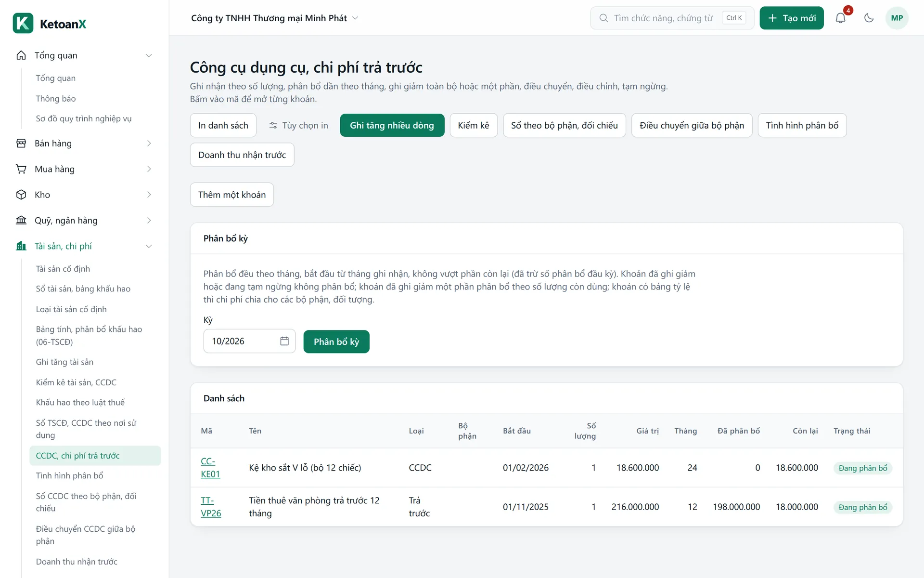Click the Tùy chọn in sliders icon
The image size is (924, 578).
pos(273,125)
